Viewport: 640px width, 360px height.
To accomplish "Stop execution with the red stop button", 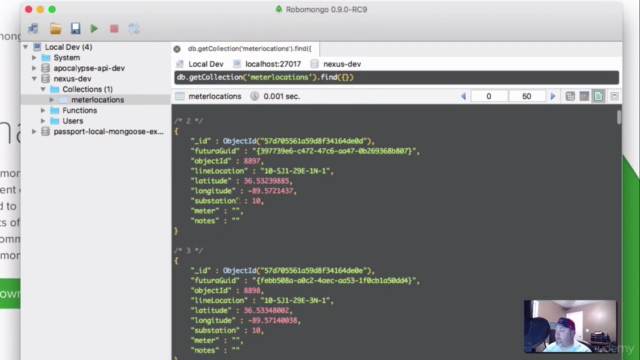I will coord(114,29).
